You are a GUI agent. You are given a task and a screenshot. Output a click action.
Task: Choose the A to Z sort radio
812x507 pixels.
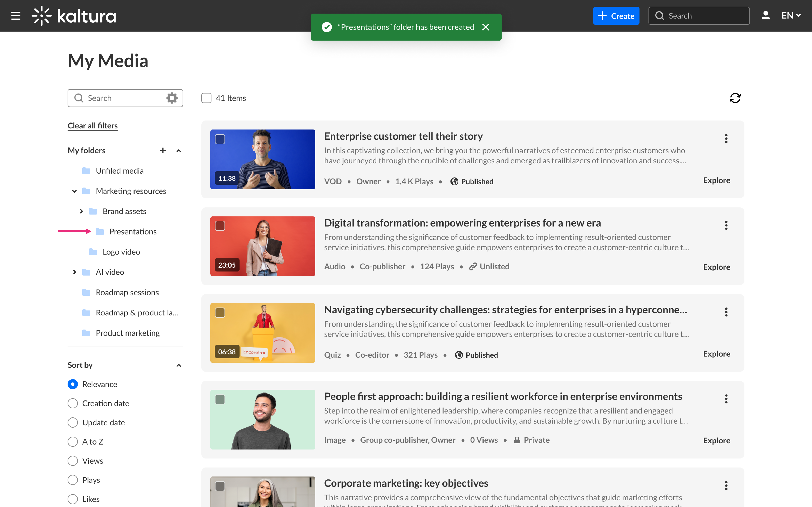[73, 442]
